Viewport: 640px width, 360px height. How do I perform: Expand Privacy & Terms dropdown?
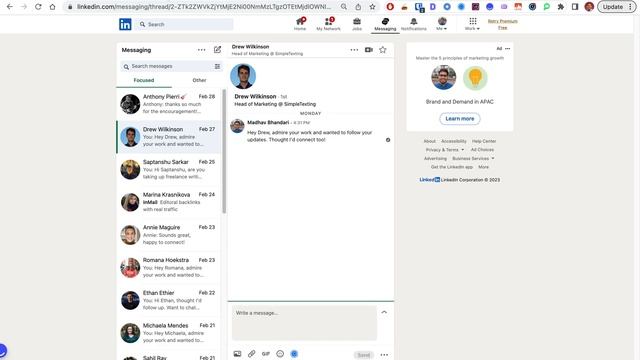pos(445,150)
